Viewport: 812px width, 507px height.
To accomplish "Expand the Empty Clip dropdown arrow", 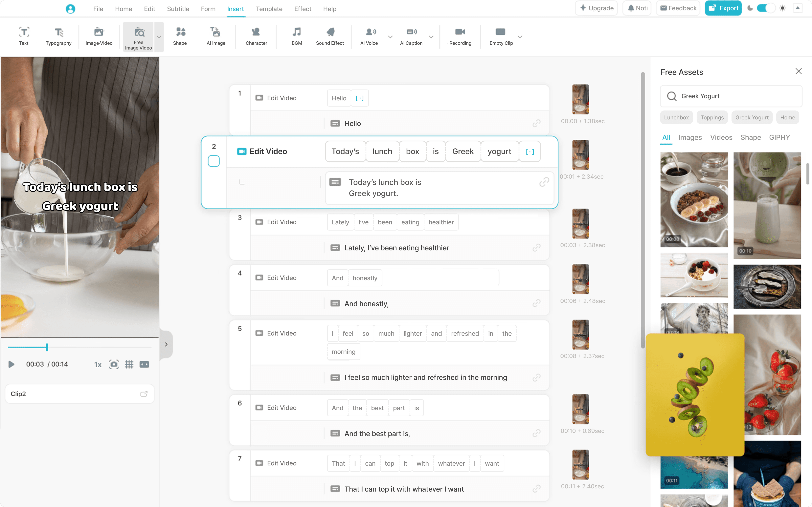I will pos(520,37).
